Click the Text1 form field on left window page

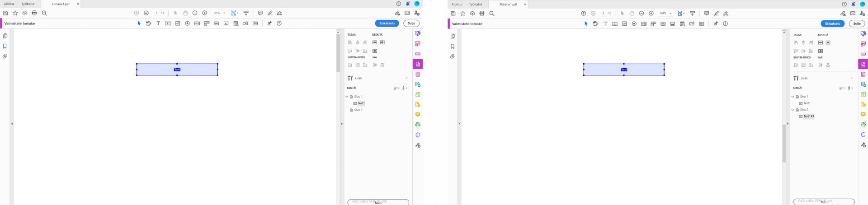tap(177, 70)
